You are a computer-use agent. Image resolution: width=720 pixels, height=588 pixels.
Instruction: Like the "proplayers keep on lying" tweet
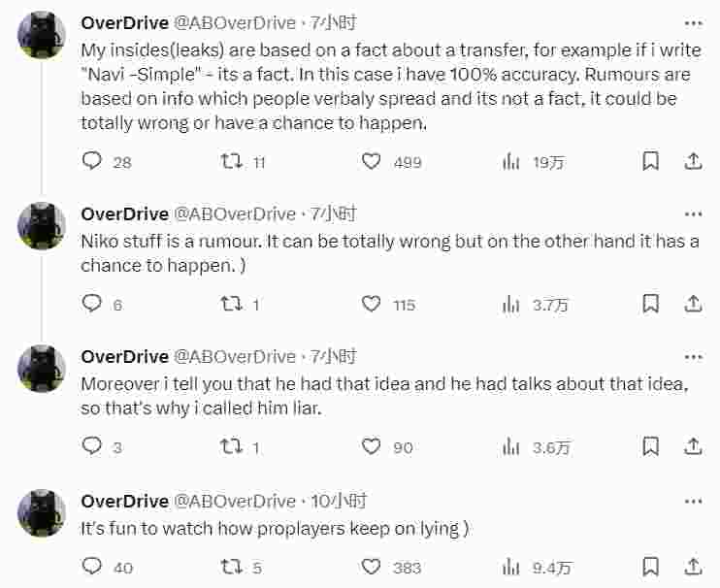tap(372, 566)
